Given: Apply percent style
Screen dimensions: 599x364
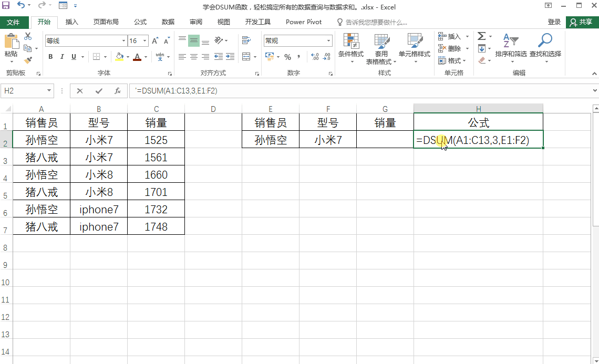Looking at the screenshot, I should point(287,57).
